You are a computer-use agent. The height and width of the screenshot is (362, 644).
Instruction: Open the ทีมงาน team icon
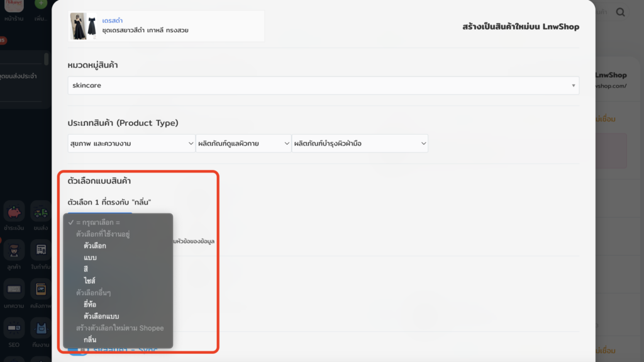(x=41, y=329)
